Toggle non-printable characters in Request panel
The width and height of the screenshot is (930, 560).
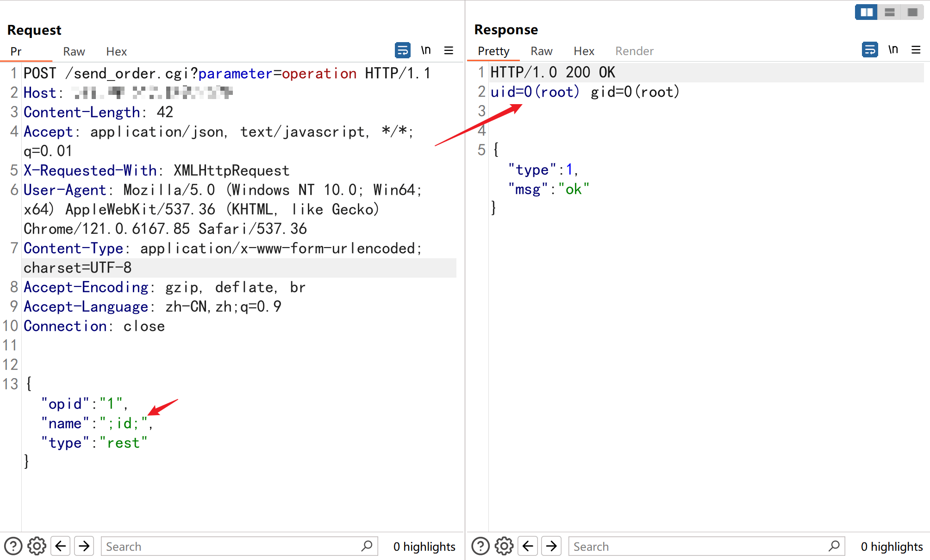click(x=425, y=50)
